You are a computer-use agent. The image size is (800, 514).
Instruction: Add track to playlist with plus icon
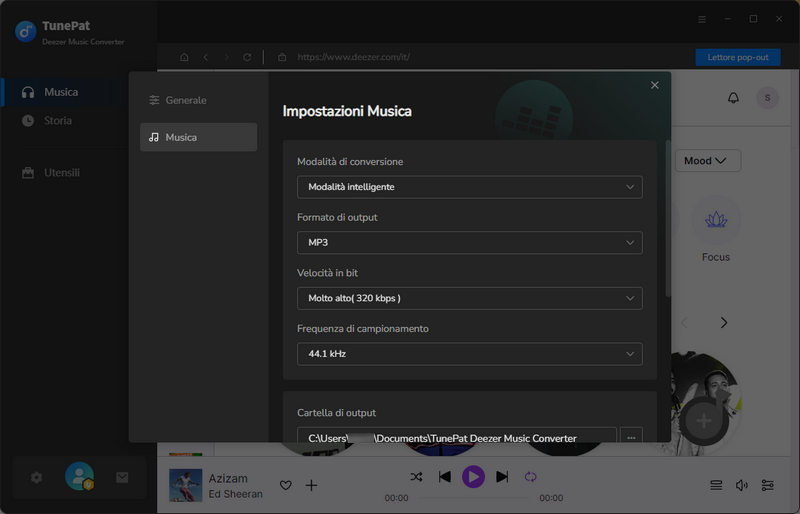pyautogui.click(x=311, y=485)
